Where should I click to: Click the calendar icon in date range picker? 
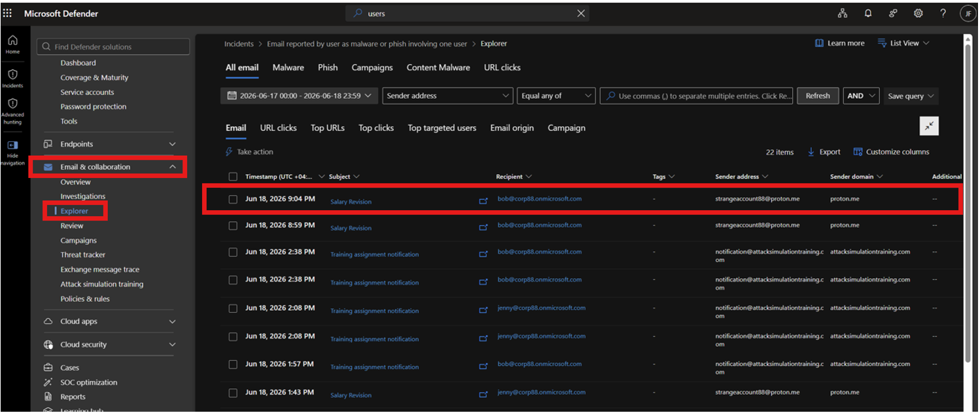click(232, 96)
